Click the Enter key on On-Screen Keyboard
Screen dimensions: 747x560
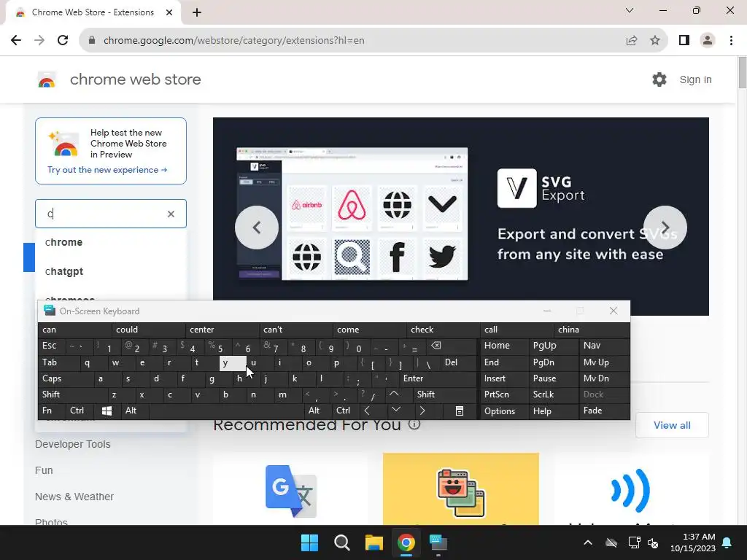438,378
